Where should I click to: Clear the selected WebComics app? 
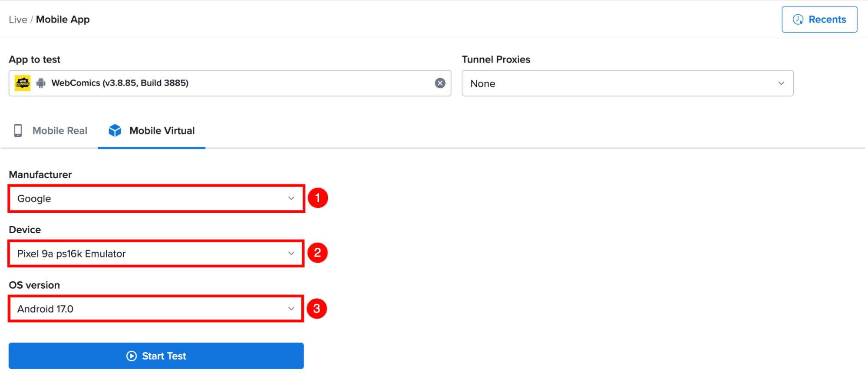(440, 83)
